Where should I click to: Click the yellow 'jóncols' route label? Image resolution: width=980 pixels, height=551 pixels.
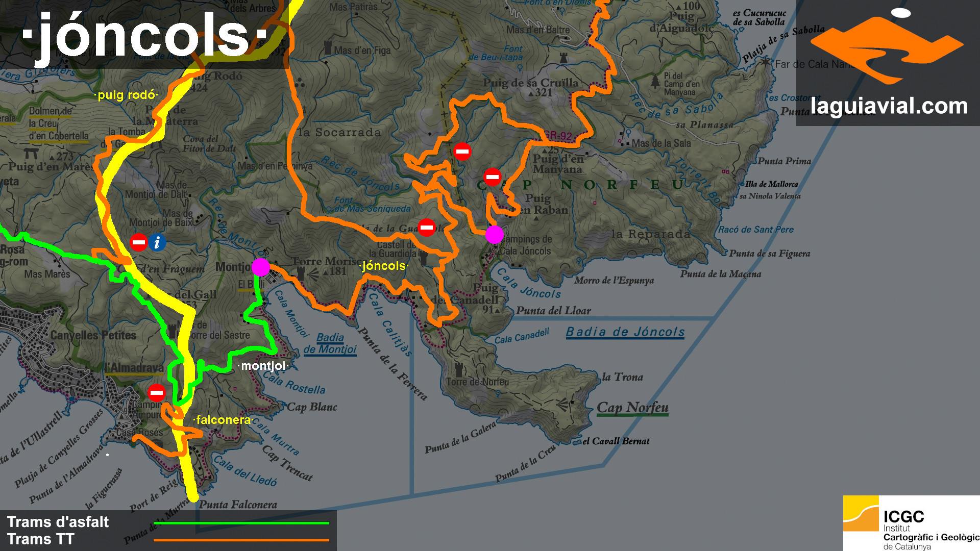pyautogui.click(x=384, y=266)
